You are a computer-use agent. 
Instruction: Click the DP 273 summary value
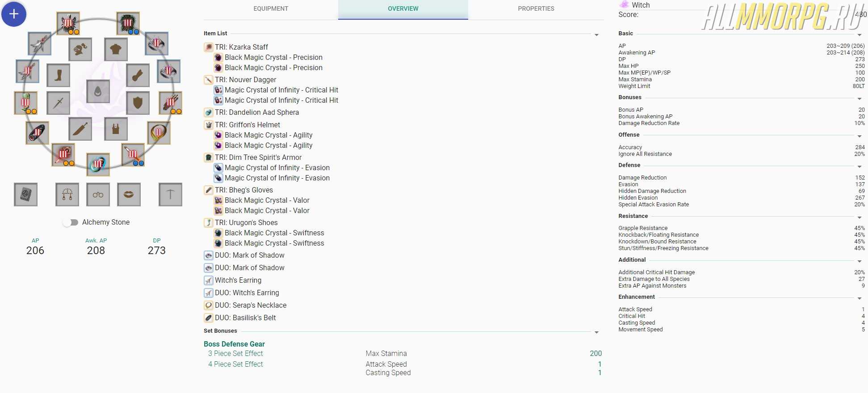click(x=157, y=251)
